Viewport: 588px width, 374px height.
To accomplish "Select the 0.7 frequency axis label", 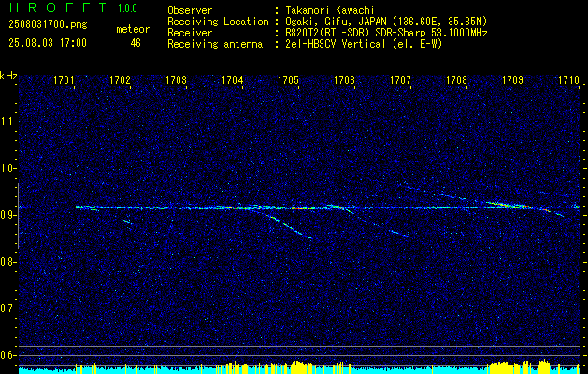I will 8,309.
